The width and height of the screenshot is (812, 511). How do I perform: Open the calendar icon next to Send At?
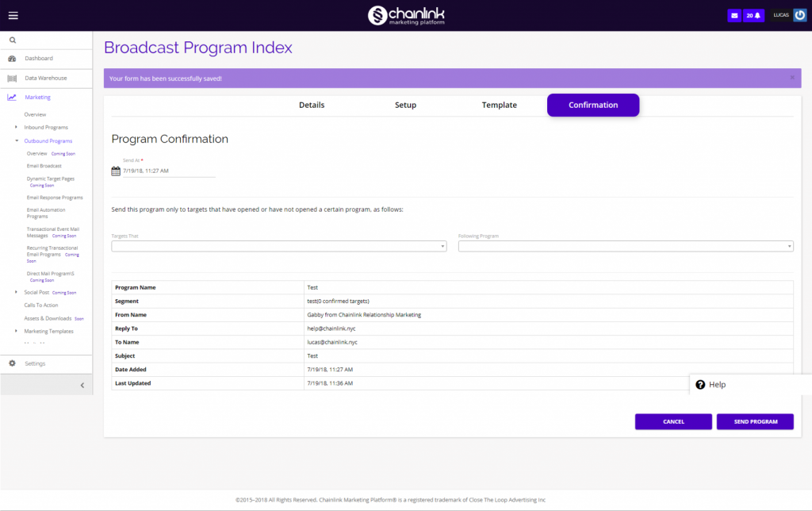113,170
